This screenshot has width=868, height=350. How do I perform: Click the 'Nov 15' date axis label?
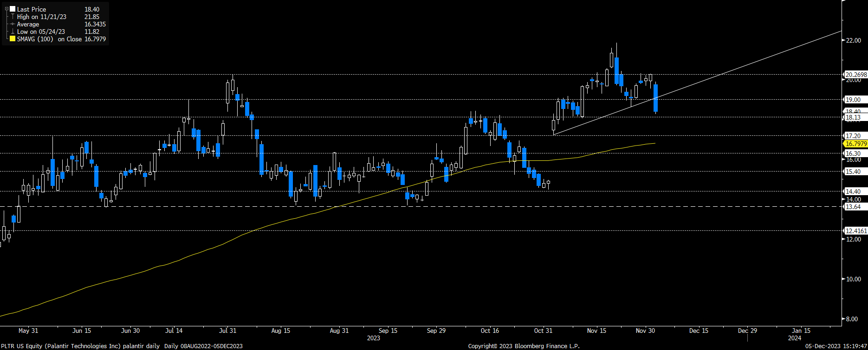click(x=596, y=331)
